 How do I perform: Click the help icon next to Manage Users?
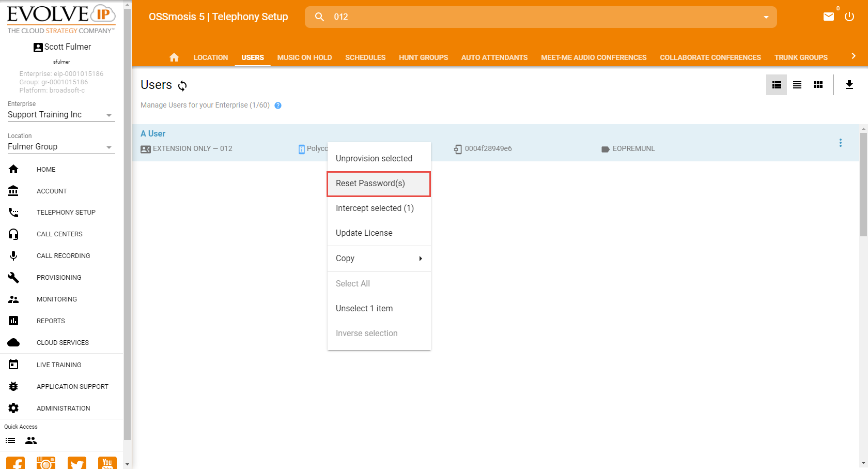(278, 105)
